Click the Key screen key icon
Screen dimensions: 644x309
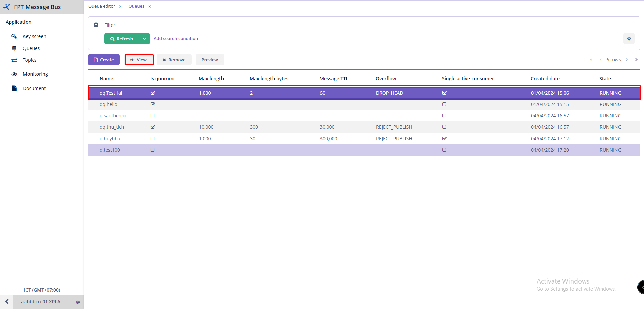click(14, 36)
